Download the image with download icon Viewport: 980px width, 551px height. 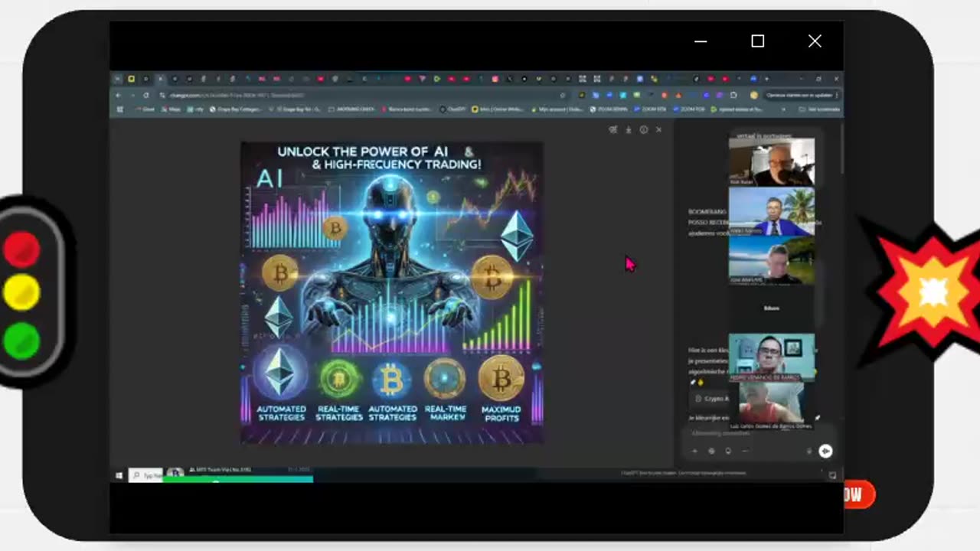(629, 130)
